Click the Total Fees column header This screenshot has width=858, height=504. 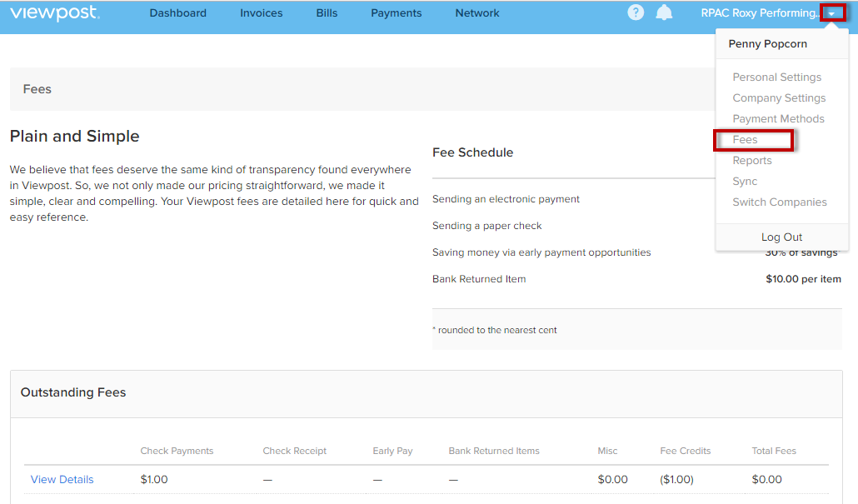point(774,451)
